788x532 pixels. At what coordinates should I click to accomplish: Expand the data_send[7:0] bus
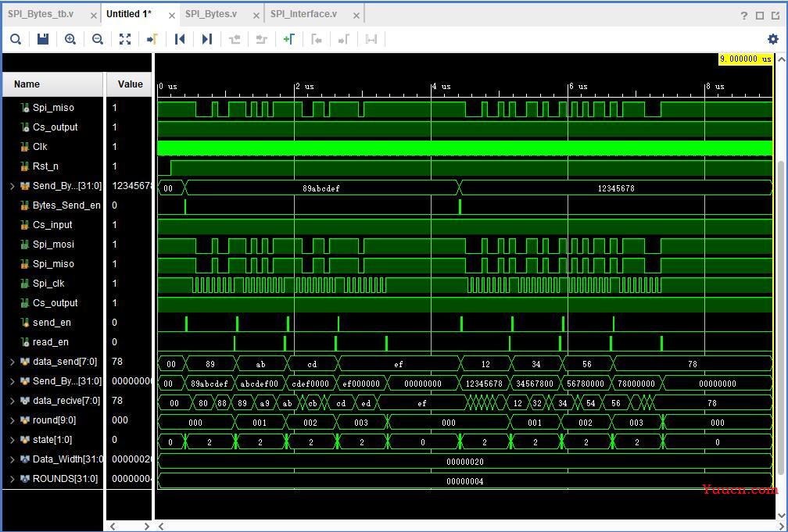click(x=12, y=362)
